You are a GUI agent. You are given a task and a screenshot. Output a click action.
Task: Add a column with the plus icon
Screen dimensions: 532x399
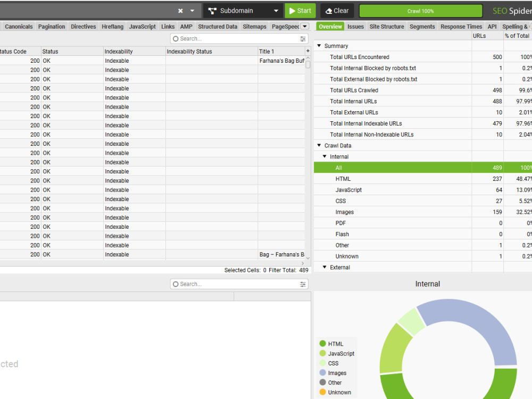click(307, 51)
